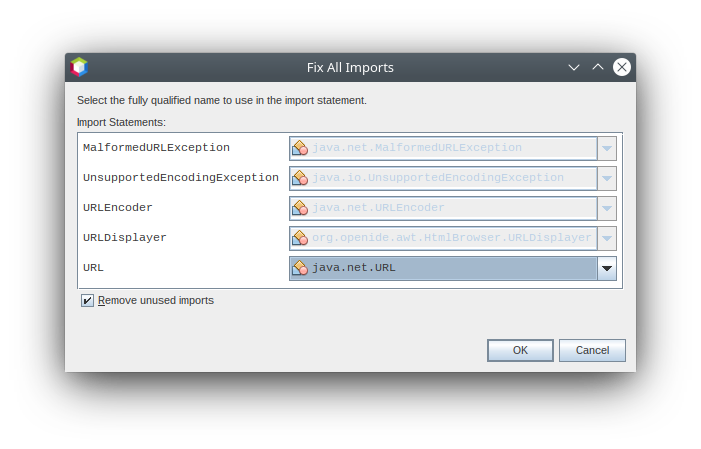Click the class icon beside java.io.UnsupportedEncodingException

299,178
